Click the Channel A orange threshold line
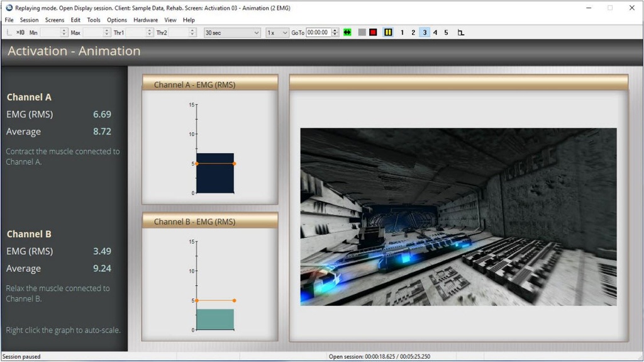Screen dimensions: 644x362 215,164
